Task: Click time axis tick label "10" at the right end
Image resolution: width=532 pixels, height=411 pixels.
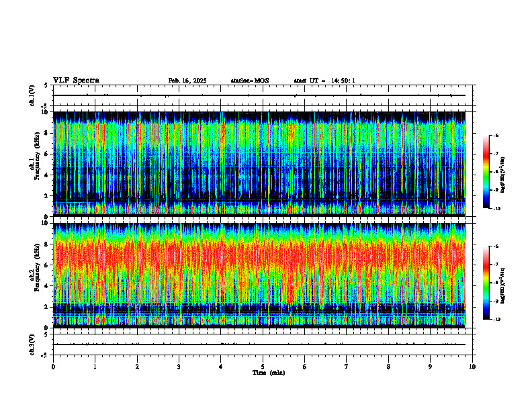Action: [472, 367]
